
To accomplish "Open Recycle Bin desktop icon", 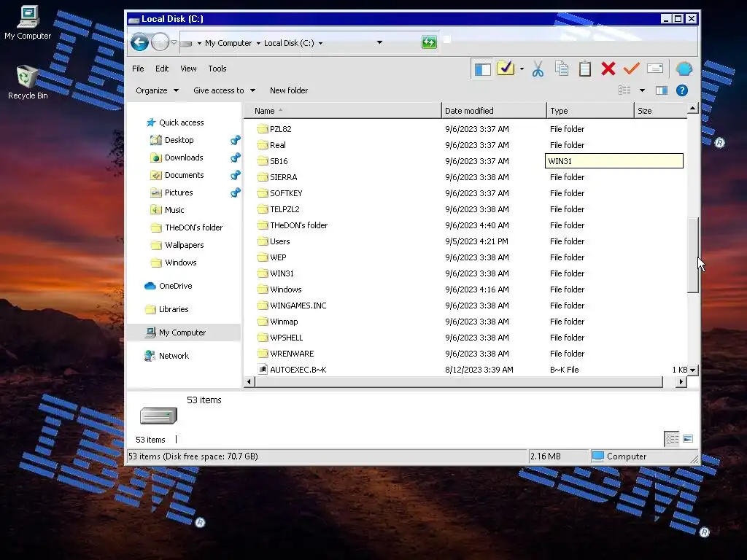I will (x=28, y=83).
